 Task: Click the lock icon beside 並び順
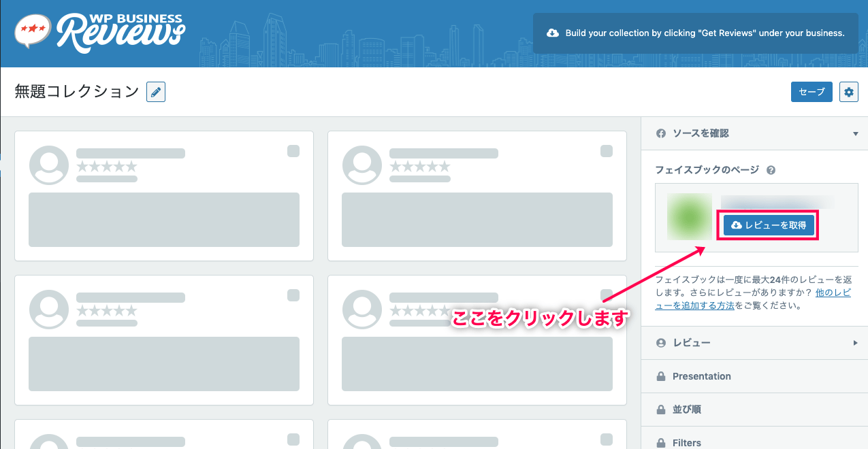pos(660,410)
